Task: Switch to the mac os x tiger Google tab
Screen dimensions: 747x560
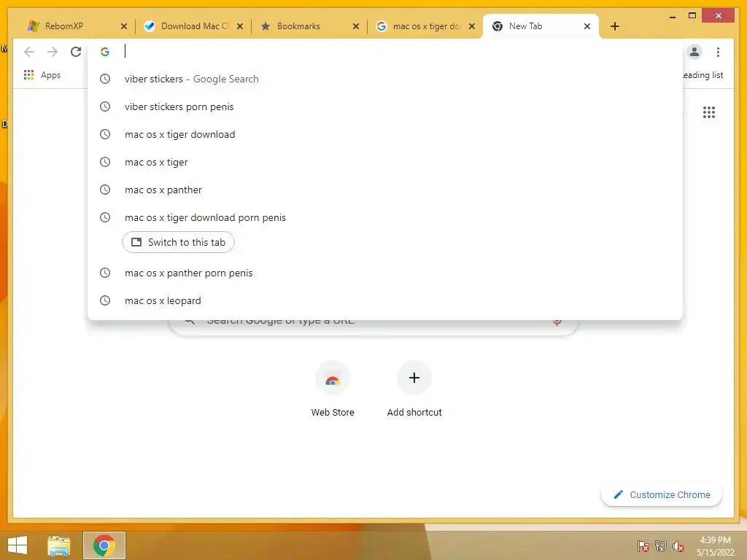Action: coord(424,26)
